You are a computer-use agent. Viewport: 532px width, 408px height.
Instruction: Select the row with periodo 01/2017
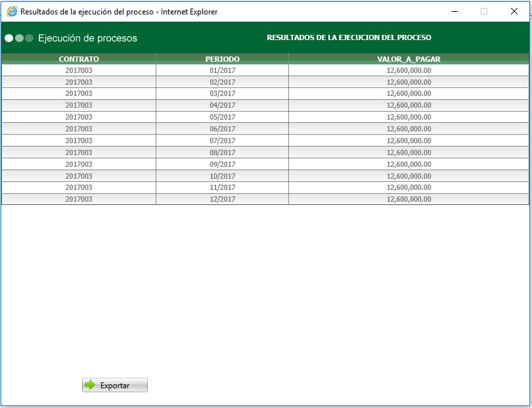[222, 70]
